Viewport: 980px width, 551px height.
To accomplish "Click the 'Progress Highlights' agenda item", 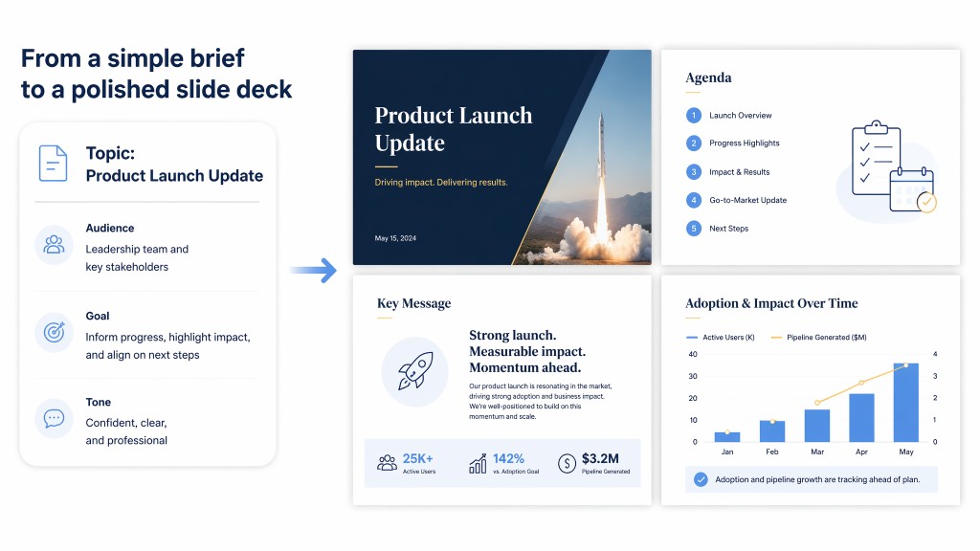I will pyautogui.click(x=745, y=143).
